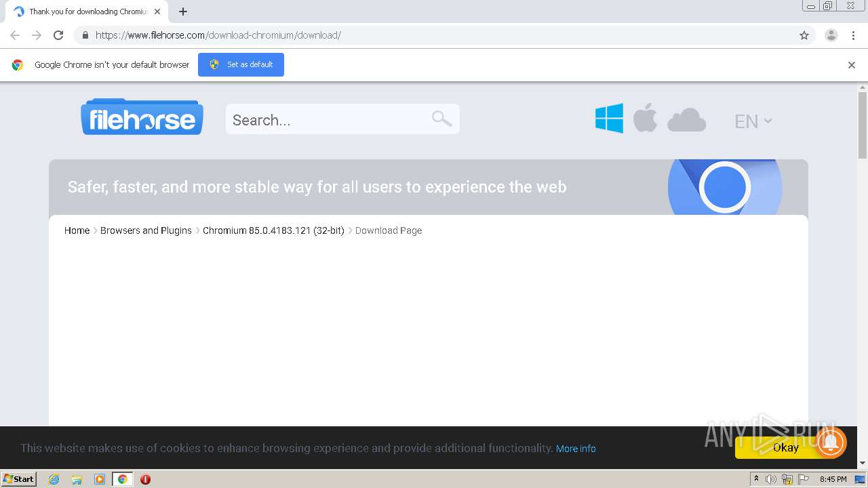868x488 pixels.
Task: Click More info cookie link
Action: [576, 449]
